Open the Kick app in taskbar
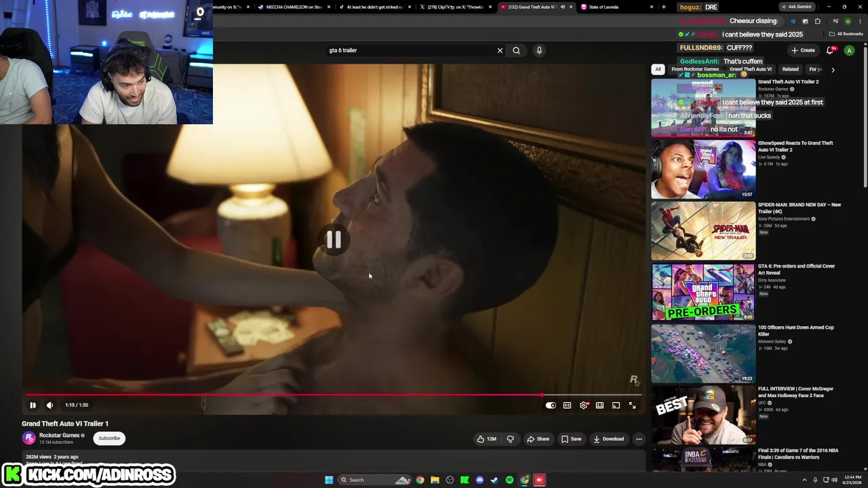 coord(465,480)
